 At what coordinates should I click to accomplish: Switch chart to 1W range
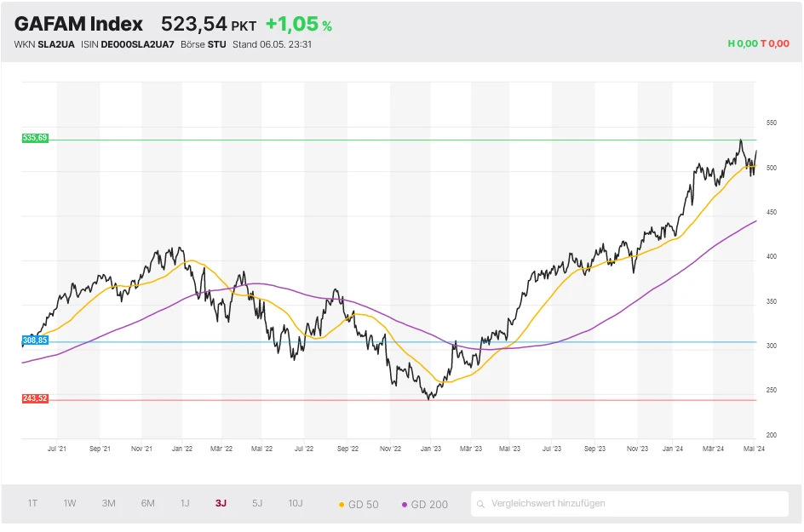click(x=70, y=503)
